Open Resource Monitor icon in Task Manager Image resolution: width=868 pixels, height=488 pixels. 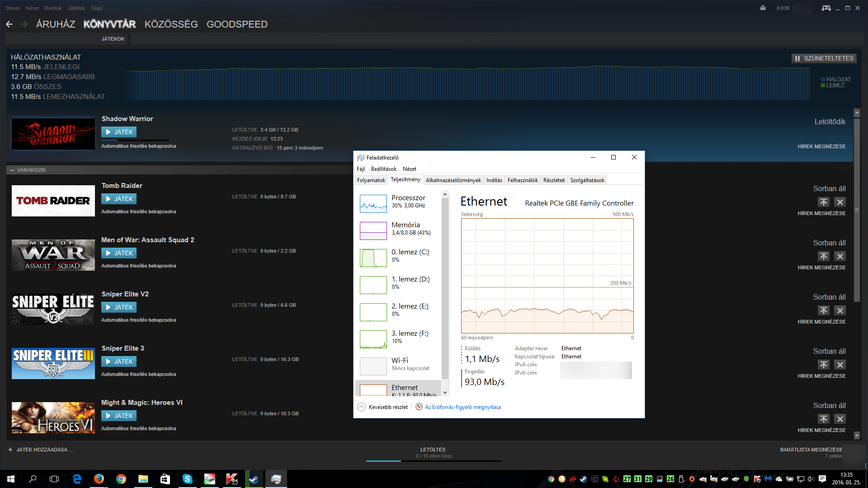click(419, 407)
